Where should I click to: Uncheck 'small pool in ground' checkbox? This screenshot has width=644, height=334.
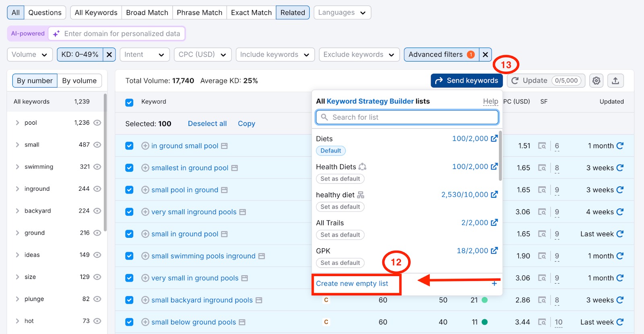pyautogui.click(x=129, y=190)
